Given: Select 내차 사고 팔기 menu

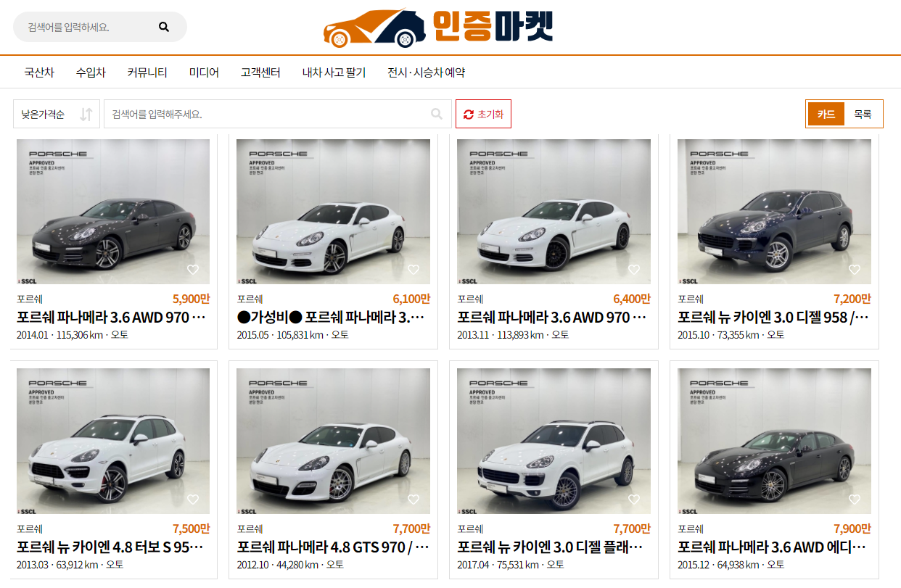Looking at the screenshot, I should click(x=334, y=73).
